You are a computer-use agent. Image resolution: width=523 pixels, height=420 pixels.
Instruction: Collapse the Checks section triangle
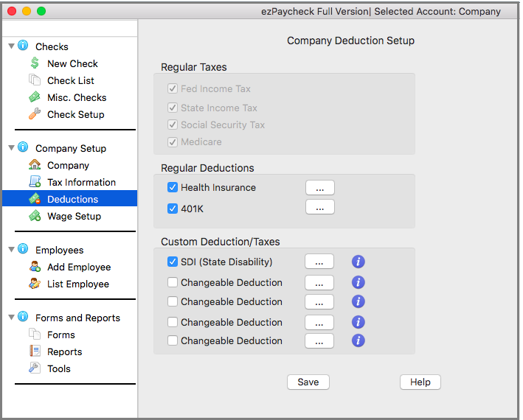[x=11, y=46]
